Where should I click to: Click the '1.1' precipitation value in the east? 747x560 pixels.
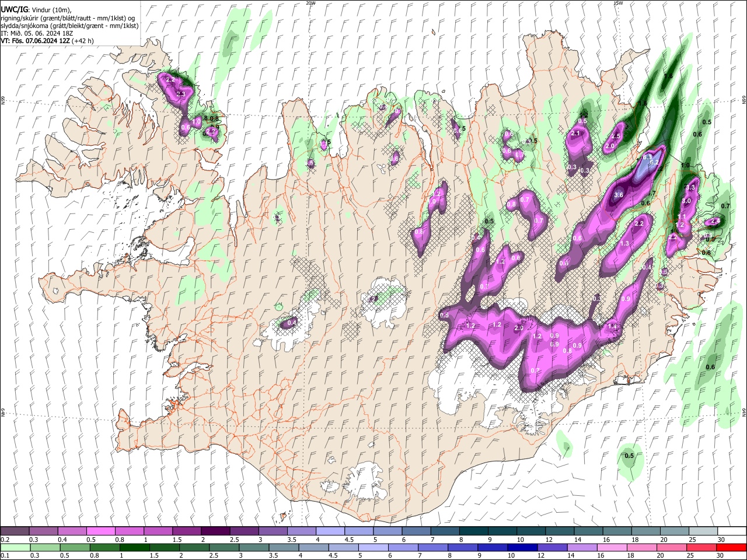point(681,216)
